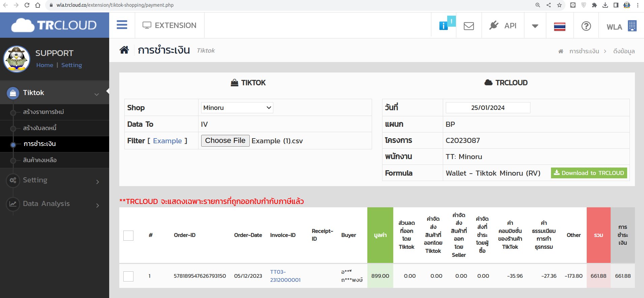
Task: Click the Choose File button
Action: (x=225, y=141)
